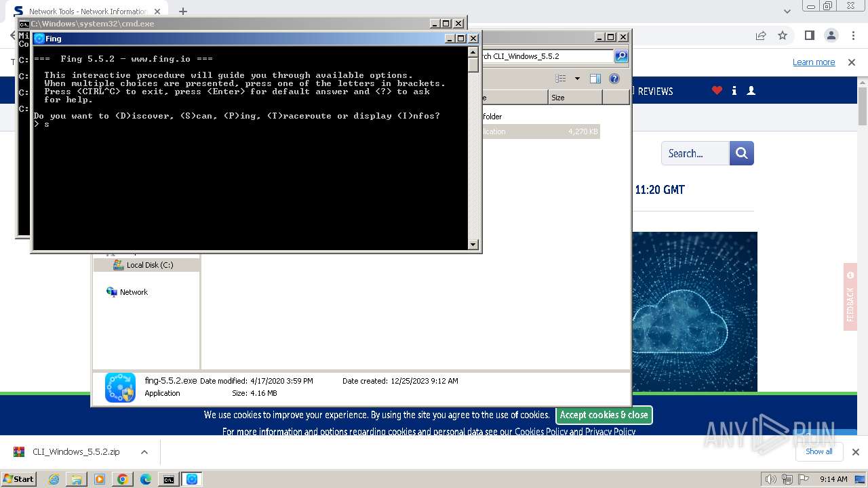Viewport: 868px width, 488px height.
Task: Open Windows Media Player taskbar icon
Action: click(x=100, y=479)
